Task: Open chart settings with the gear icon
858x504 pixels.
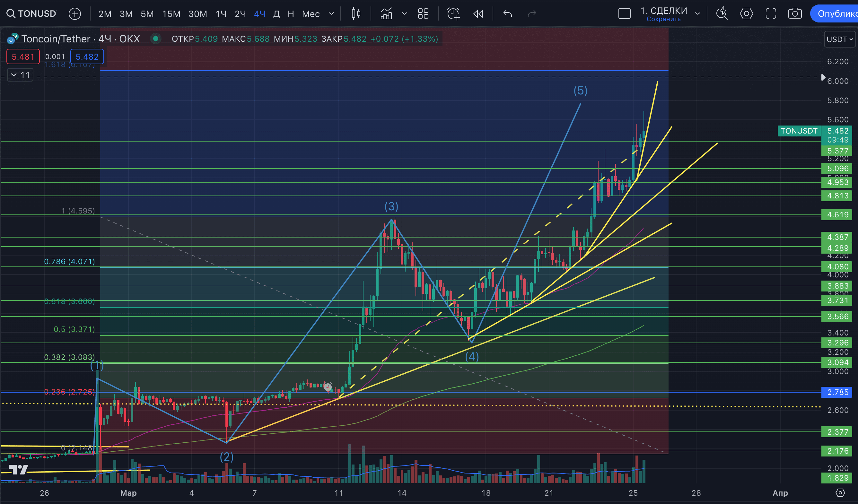Action: (x=746, y=13)
